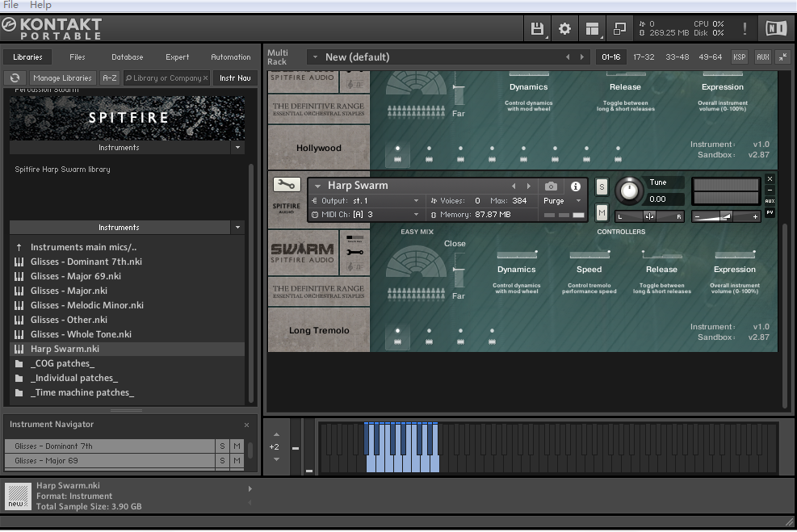Toggle the AUX rack button
The image size is (797, 532).
click(763, 57)
